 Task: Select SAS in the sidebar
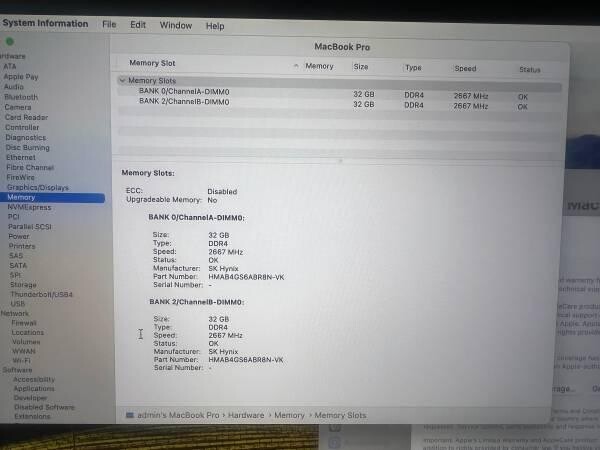(16, 256)
